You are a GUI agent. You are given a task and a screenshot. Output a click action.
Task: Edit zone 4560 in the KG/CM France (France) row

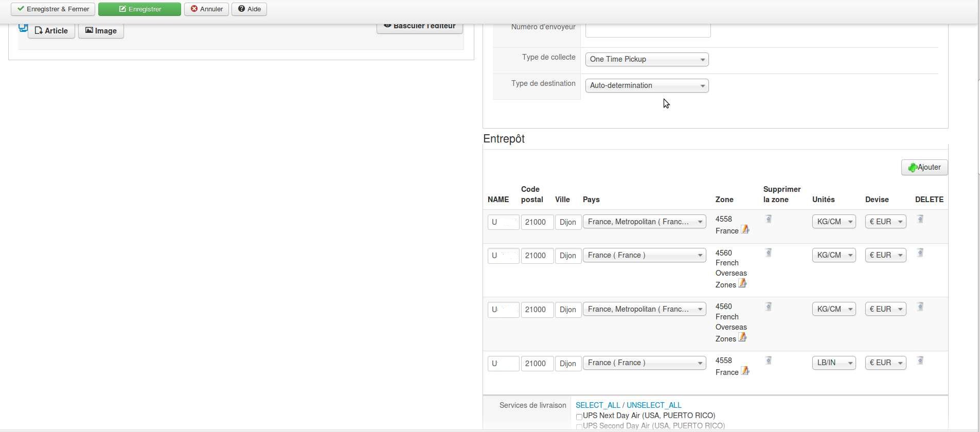tap(742, 283)
